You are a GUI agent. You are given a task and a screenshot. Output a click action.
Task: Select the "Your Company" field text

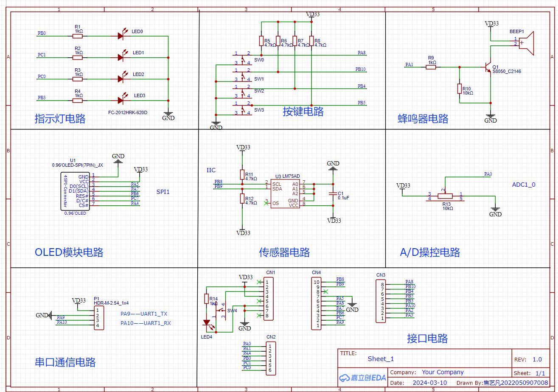(x=442, y=372)
